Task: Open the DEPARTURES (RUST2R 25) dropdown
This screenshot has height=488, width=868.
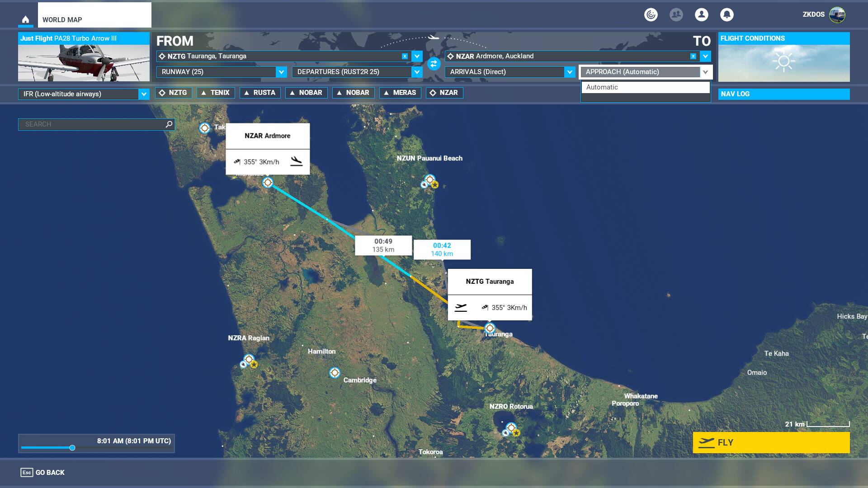Action: 357,72
